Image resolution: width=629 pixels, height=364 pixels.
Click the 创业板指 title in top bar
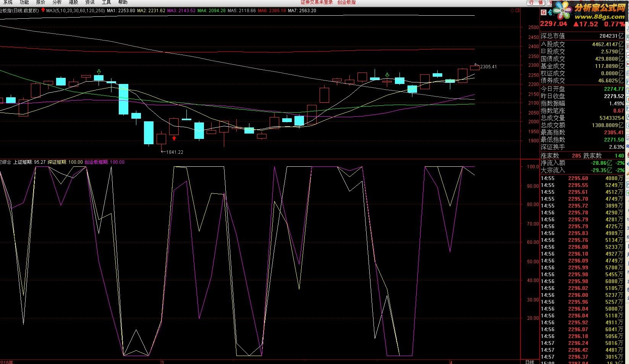click(346, 2)
